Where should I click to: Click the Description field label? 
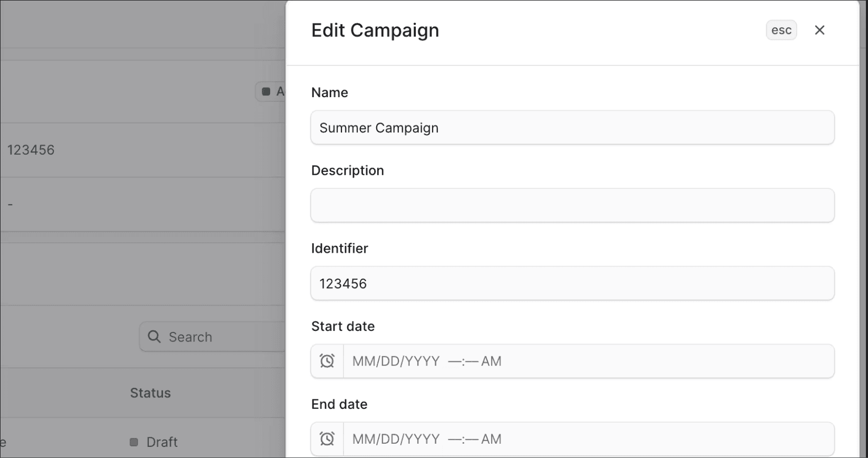click(x=347, y=170)
